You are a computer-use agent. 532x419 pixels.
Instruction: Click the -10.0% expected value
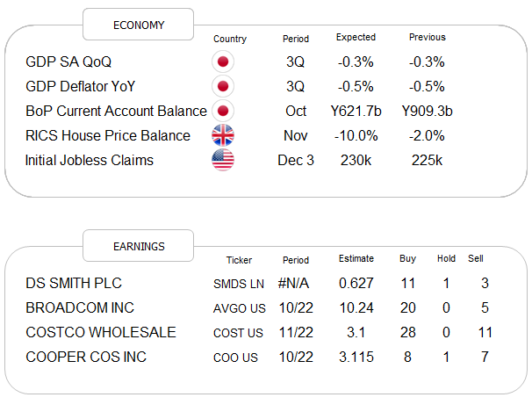(356, 136)
